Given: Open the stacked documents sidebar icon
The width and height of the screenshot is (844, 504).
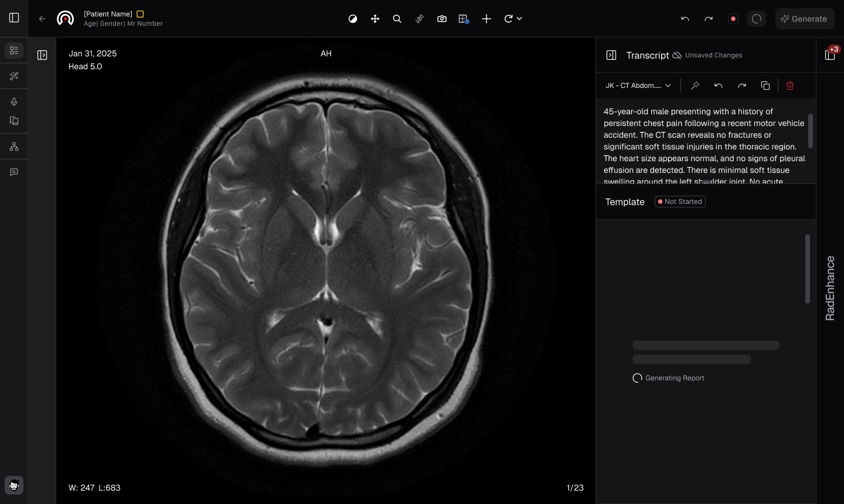Looking at the screenshot, I should 14,121.
